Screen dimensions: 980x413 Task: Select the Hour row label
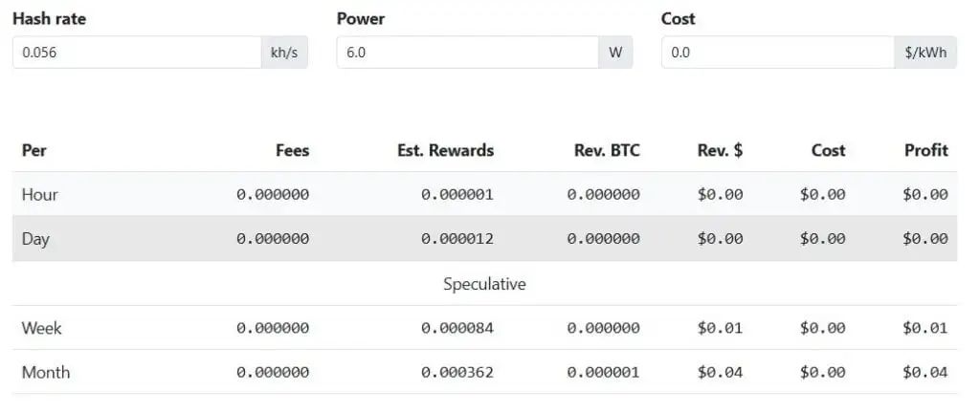(40, 194)
